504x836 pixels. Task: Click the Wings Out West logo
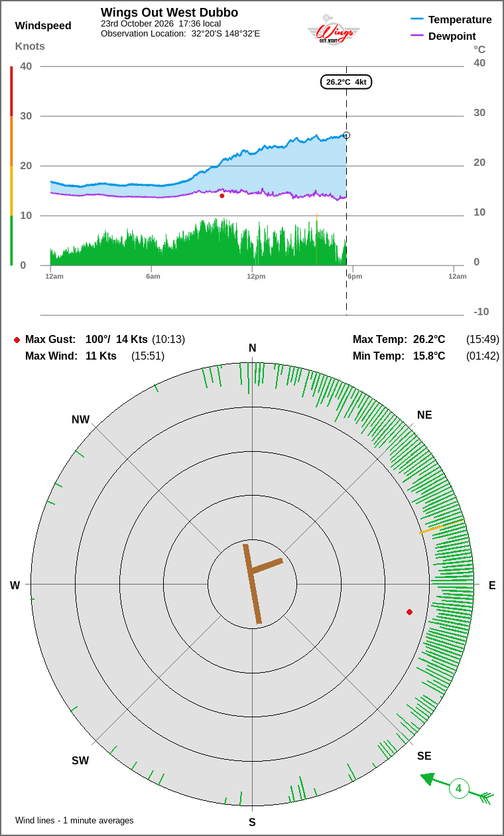tap(334, 30)
